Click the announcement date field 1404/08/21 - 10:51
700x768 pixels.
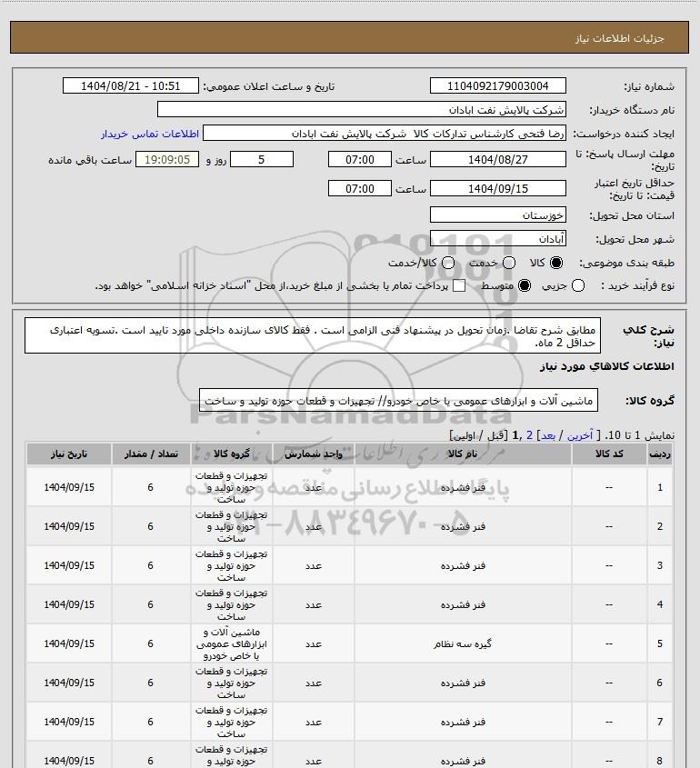(x=131, y=85)
